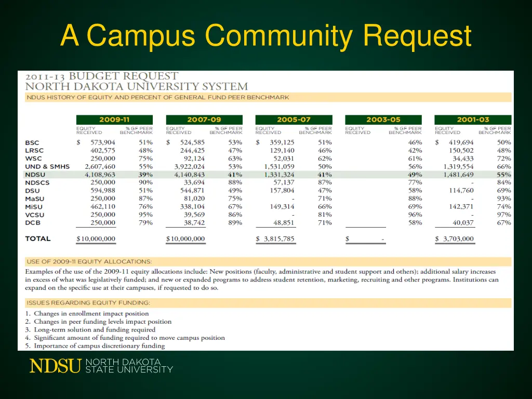
Task: Click the value "142,371" in MiSU row
Action: 461,207
